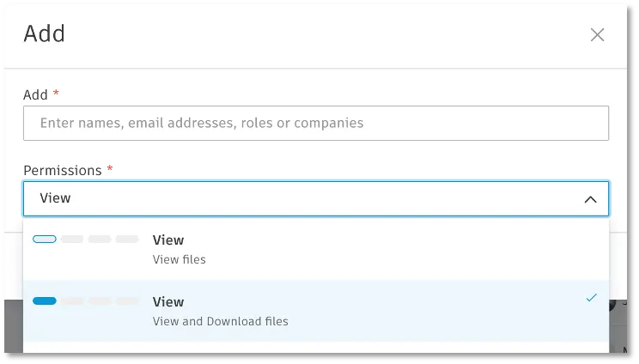Click the outlined level indicator beside View files
Screen dimensions: 639x364
pos(45,239)
